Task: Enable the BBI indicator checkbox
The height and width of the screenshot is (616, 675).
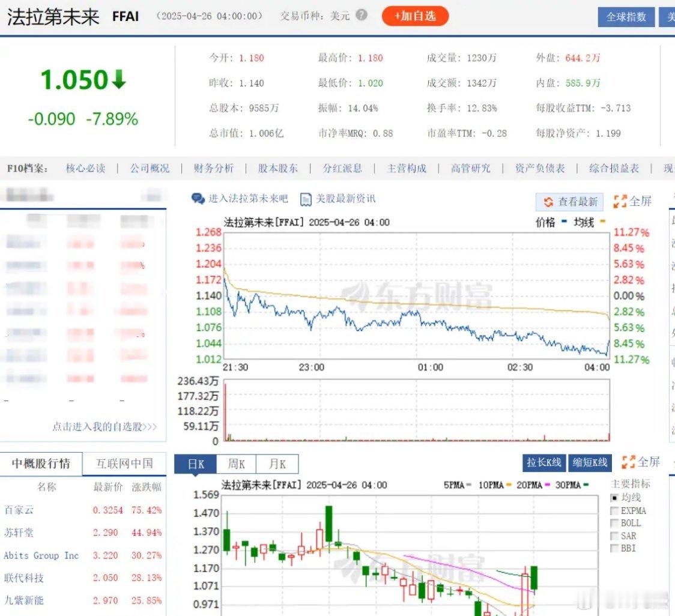Action: (615, 548)
